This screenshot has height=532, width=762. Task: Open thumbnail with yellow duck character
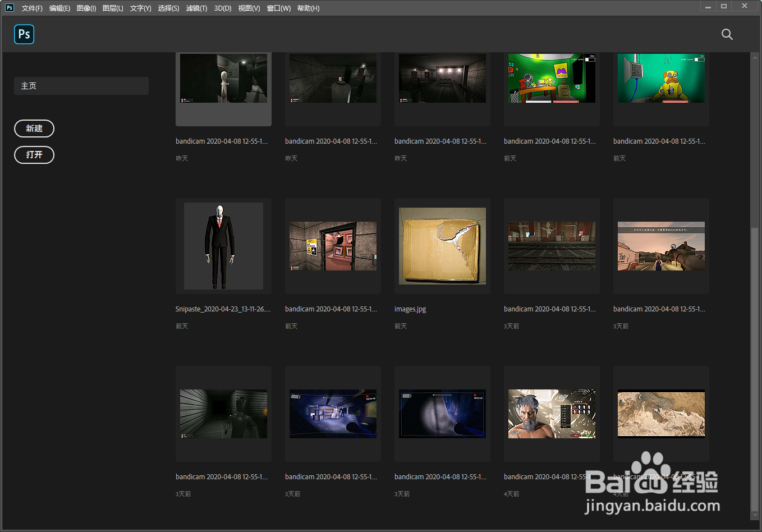click(x=661, y=79)
